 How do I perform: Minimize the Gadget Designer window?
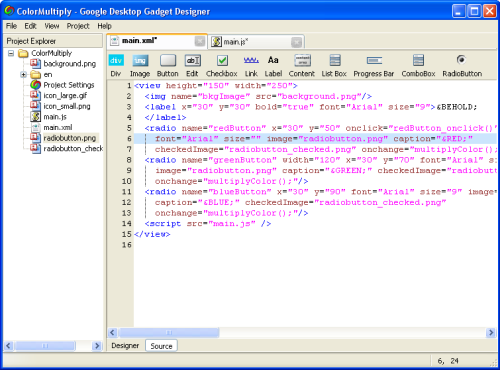(458, 11)
